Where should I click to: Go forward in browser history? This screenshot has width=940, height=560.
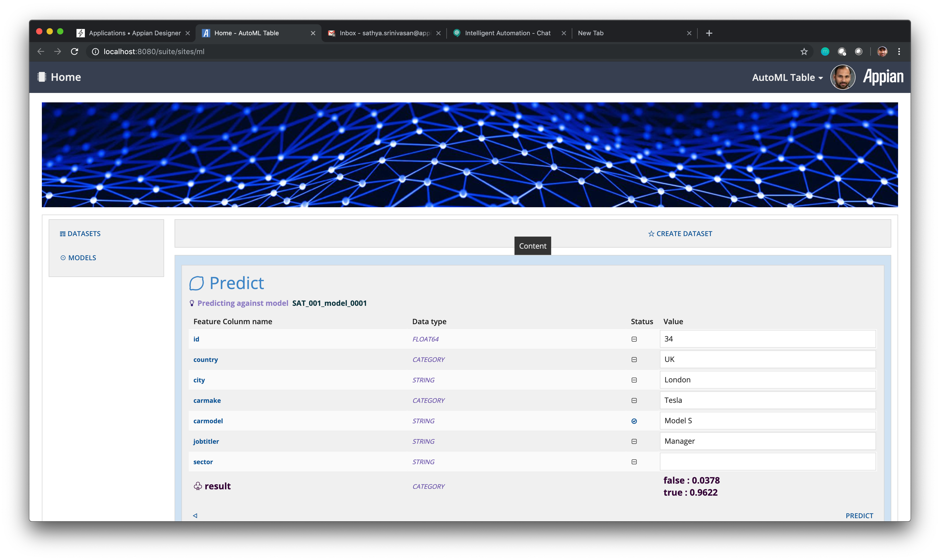(x=57, y=52)
